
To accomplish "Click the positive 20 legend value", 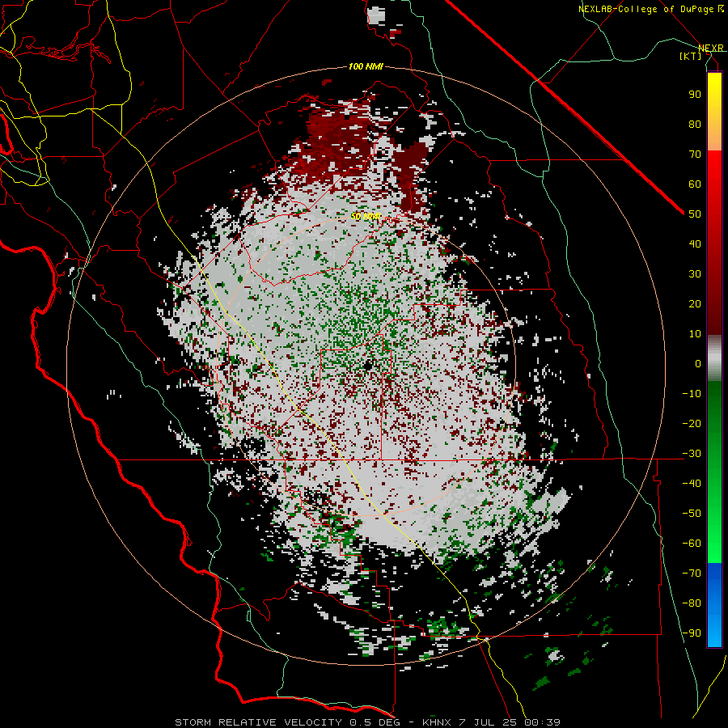I will coord(695,303).
